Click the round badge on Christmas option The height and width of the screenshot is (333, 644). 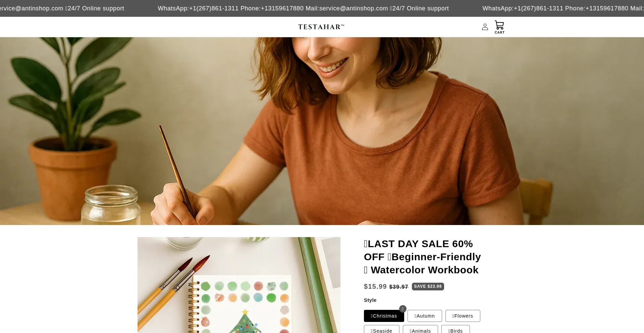click(x=402, y=309)
